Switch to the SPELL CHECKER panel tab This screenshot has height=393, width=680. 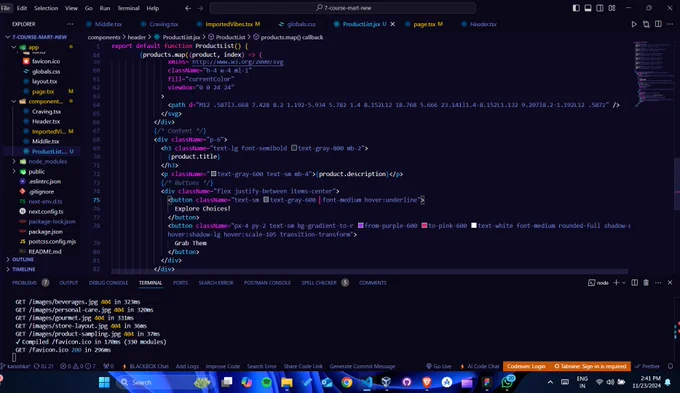pos(319,283)
